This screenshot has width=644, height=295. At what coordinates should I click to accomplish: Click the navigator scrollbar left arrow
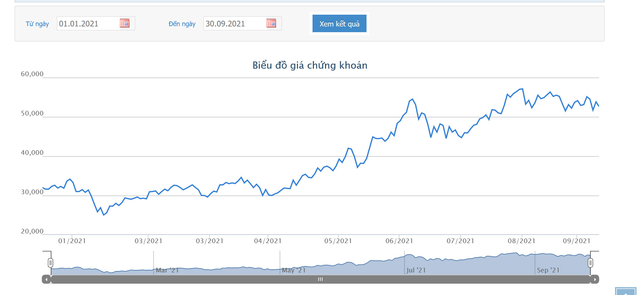pyautogui.click(x=46, y=279)
